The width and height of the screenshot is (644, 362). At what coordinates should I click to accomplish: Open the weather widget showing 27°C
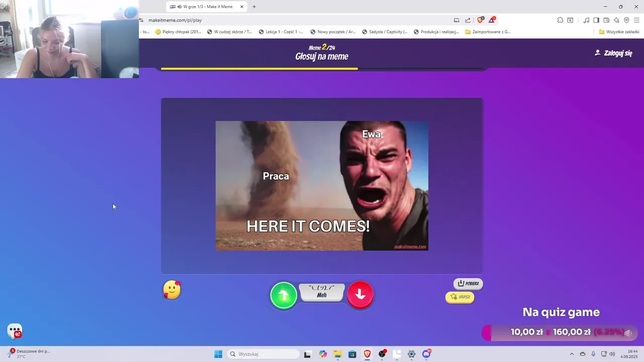(29, 353)
